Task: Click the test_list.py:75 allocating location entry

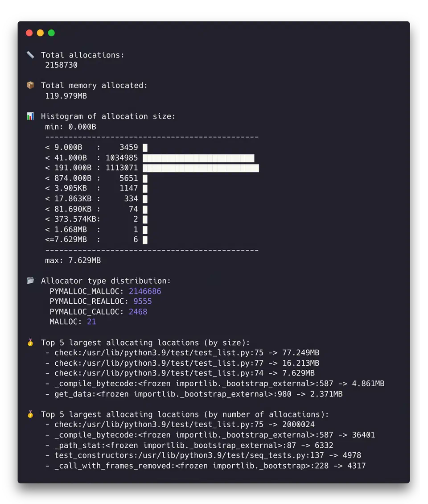Action: tap(178, 352)
